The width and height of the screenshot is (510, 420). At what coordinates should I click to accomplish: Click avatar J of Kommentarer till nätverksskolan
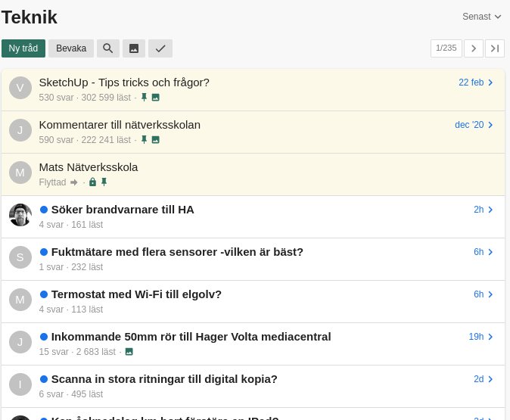[x=20, y=130]
